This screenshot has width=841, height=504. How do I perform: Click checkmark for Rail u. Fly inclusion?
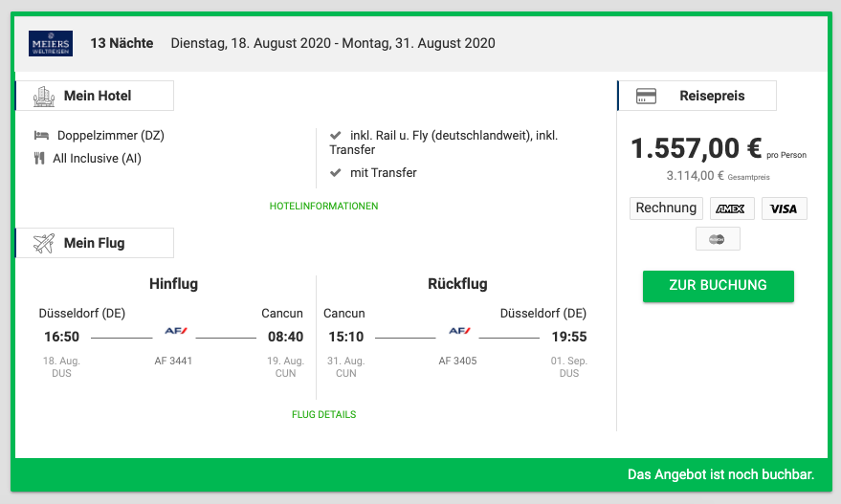(335, 136)
